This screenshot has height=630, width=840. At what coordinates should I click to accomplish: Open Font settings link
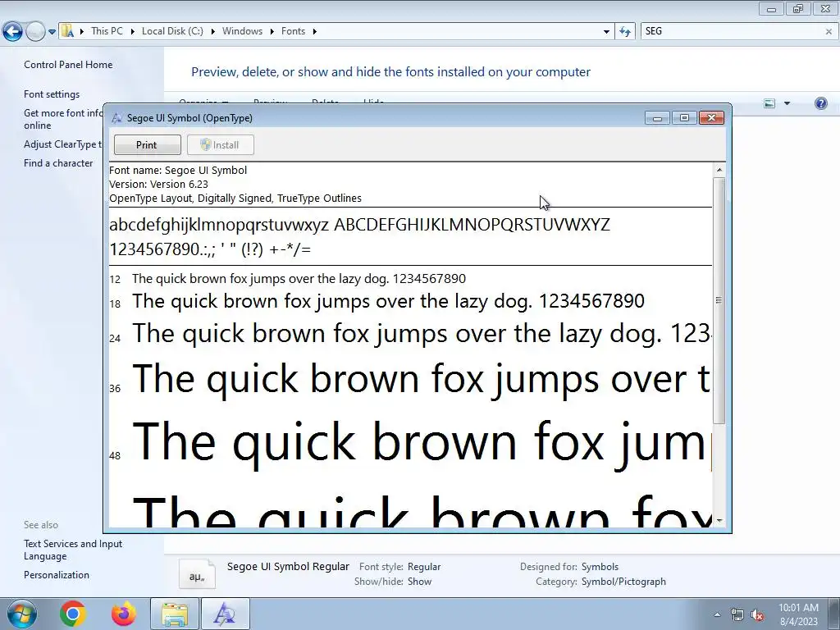52,94
